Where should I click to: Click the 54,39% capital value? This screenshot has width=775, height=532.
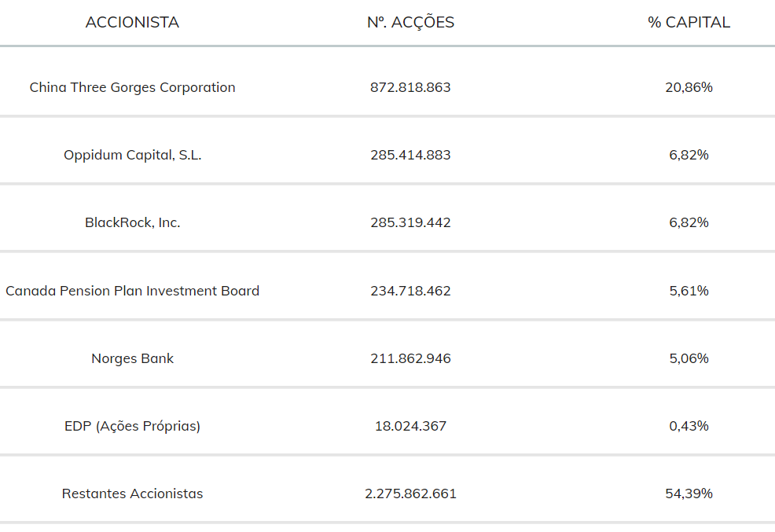(x=689, y=493)
